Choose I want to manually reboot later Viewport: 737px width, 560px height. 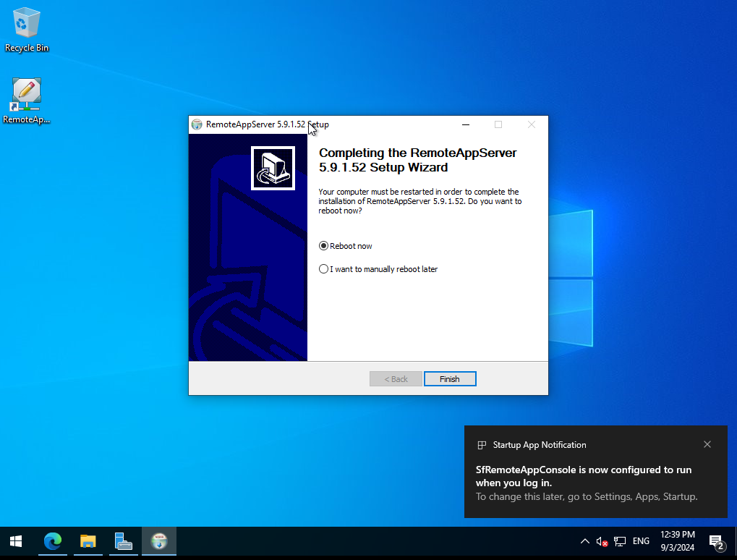[x=378, y=269]
